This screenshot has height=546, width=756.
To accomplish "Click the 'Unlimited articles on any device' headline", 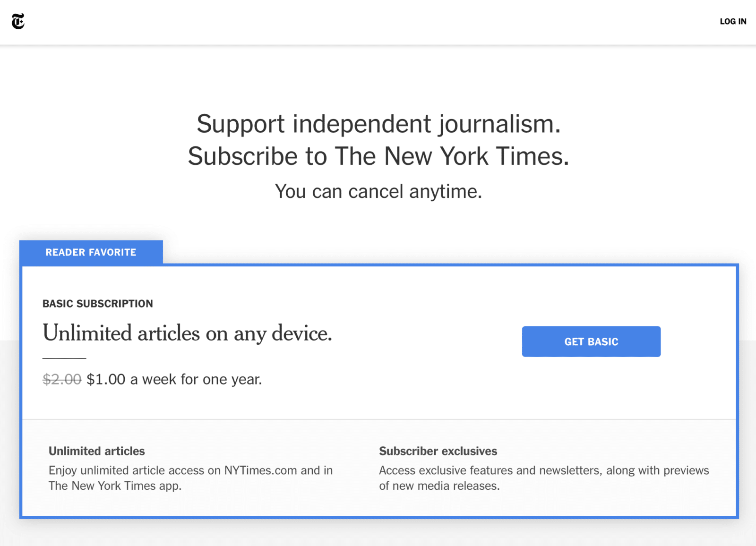I will 187,333.
